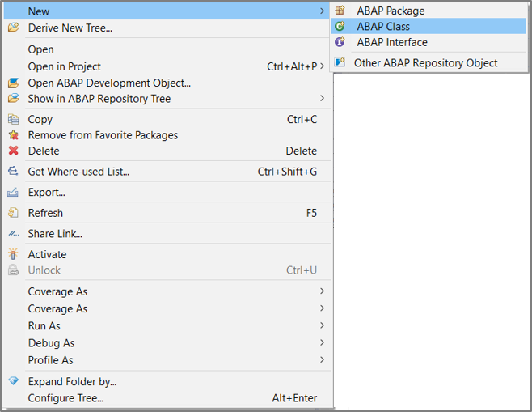Expand the Profile As submenu arrow
Viewport: 532px width, 412px height.
coord(322,359)
